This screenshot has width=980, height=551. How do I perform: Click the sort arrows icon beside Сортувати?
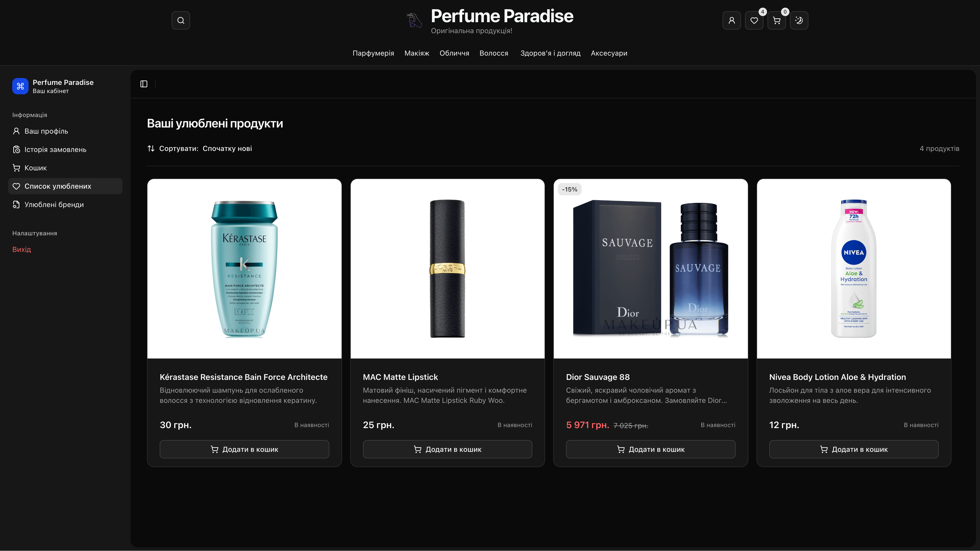pyautogui.click(x=151, y=148)
